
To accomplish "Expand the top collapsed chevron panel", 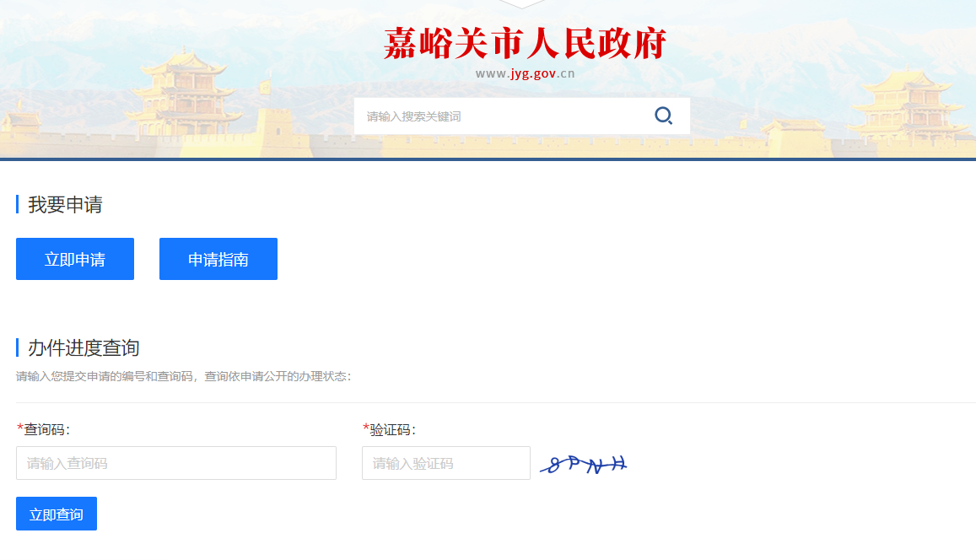I will point(521,4).
